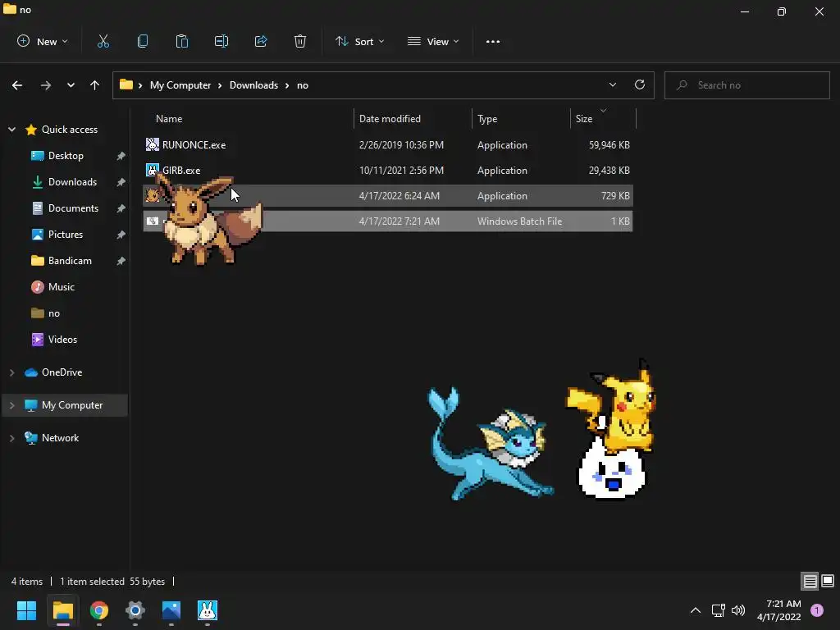This screenshot has width=840, height=630.
Task: Collapse the Quick access section
Action: (11, 130)
